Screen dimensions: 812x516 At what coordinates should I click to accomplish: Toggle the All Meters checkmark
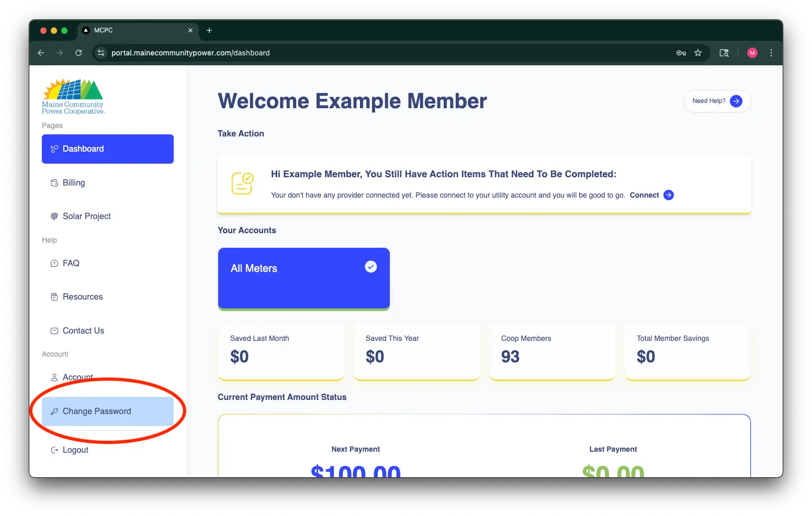point(371,267)
